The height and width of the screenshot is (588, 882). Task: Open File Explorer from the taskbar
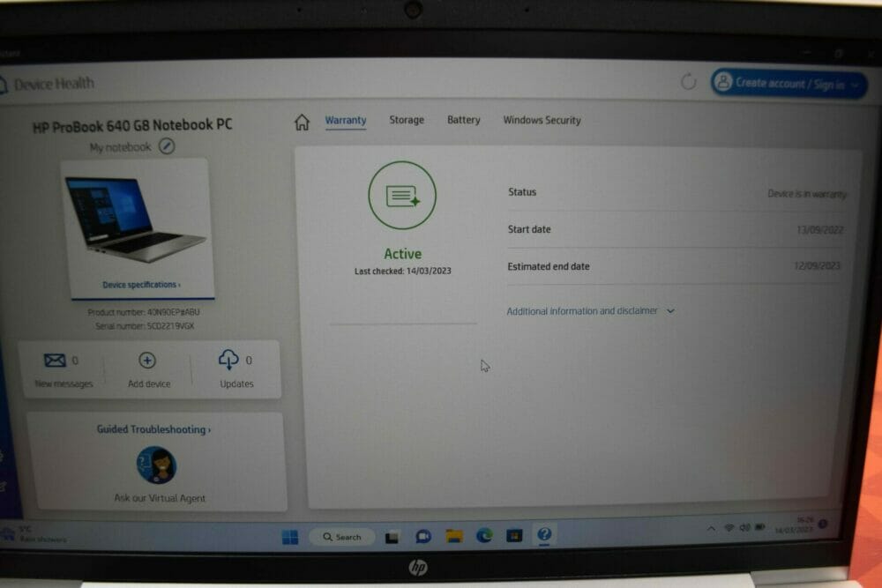454,536
